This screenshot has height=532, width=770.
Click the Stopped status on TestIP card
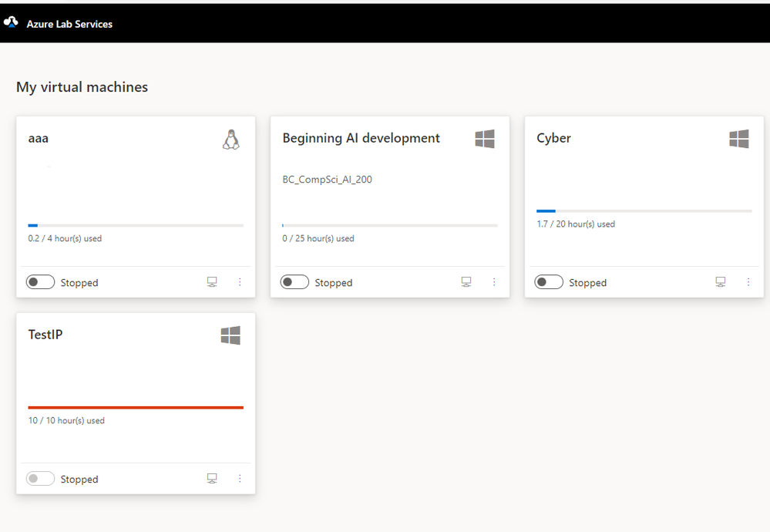79,480
